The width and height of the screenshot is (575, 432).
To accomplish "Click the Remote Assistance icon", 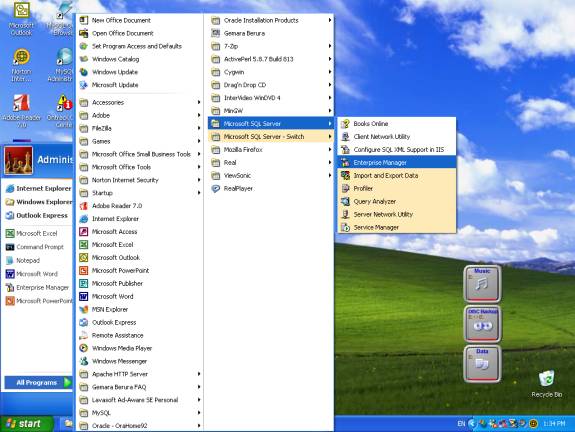I will (x=84, y=335).
